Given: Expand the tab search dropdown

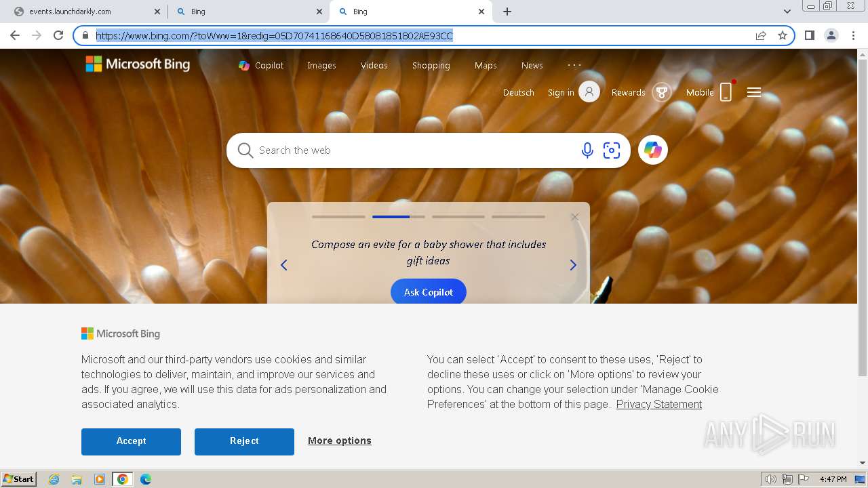Looking at the screenshot, I should (787, 12).
